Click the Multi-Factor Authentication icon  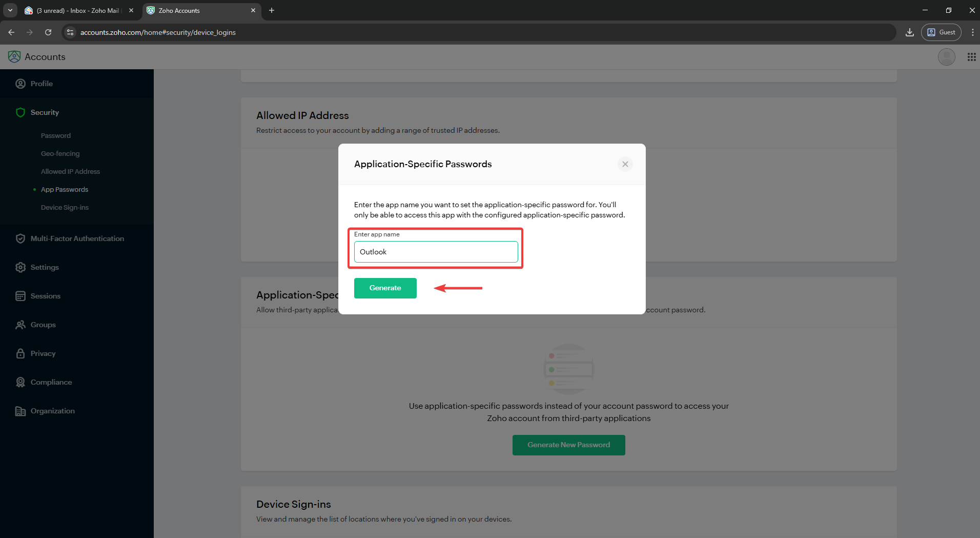(21, 238)
